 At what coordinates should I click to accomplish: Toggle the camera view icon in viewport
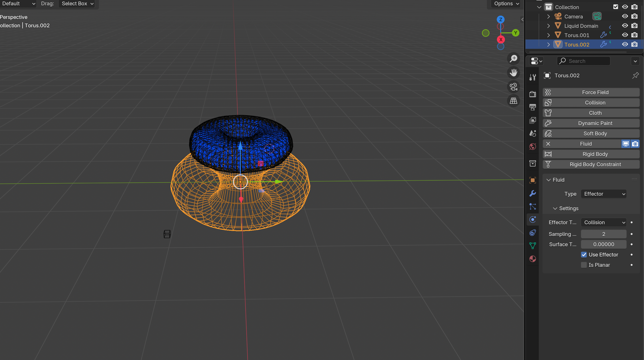514,87
